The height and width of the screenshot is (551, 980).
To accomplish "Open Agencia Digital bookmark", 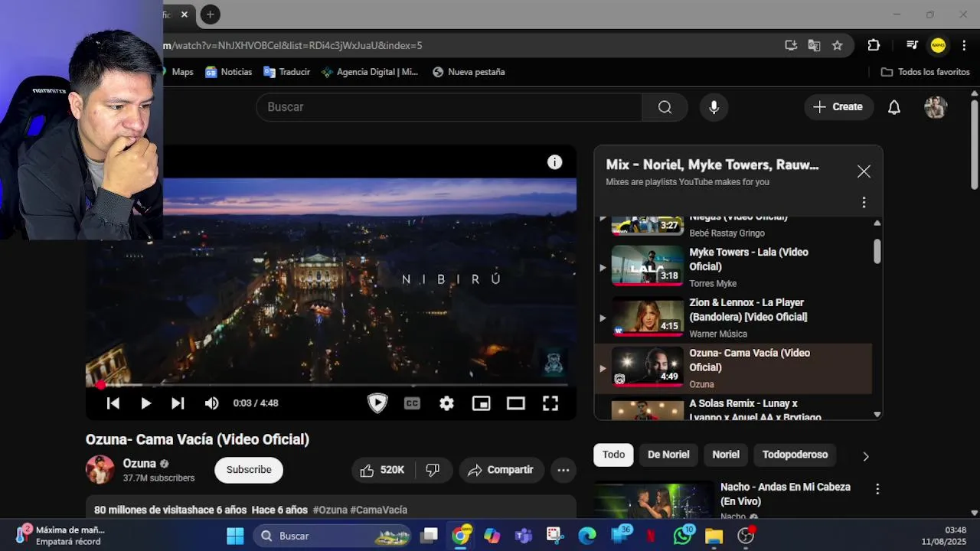I will 369,72.
